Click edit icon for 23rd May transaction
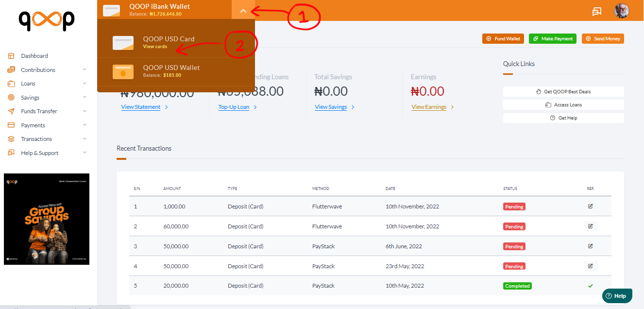Viewport: 644px width, 309px height. coord(591,266)
